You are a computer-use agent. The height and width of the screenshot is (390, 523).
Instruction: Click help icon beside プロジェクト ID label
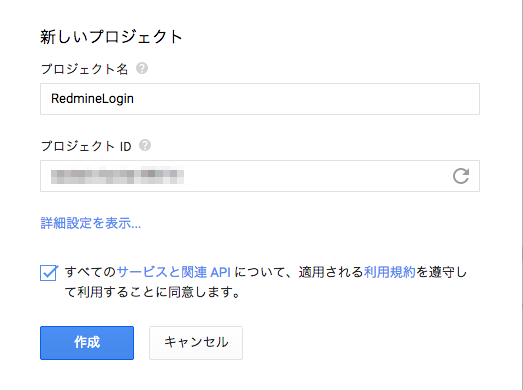coord(145,145)
